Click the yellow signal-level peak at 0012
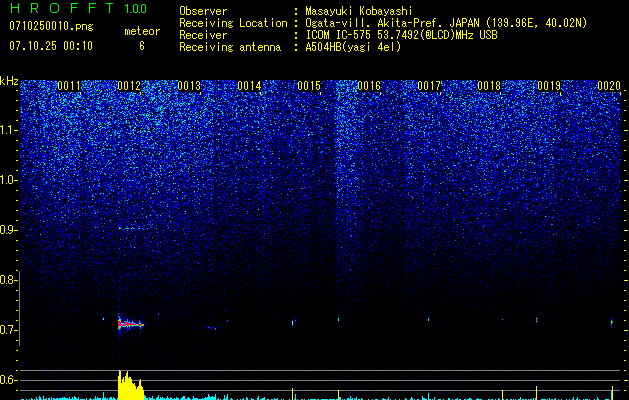 coord(130,384)
